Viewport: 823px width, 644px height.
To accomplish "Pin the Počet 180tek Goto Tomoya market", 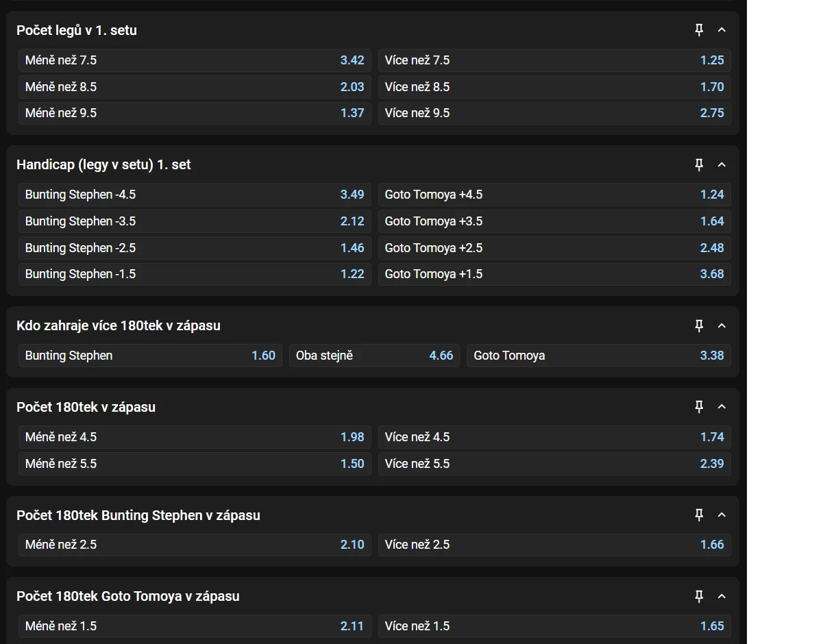I will pos(699,597).
